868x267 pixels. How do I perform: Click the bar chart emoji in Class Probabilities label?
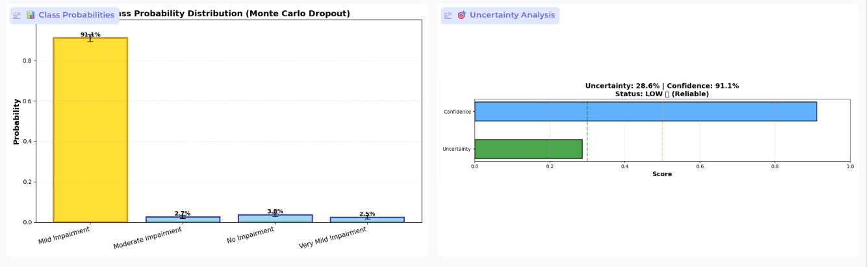click(31, 16)
